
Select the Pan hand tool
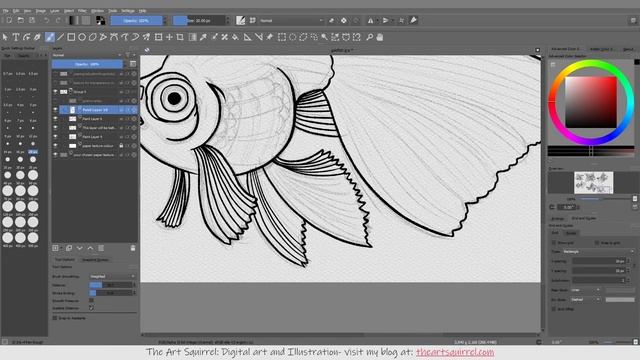pyautogui.click(x=380, y=37)
